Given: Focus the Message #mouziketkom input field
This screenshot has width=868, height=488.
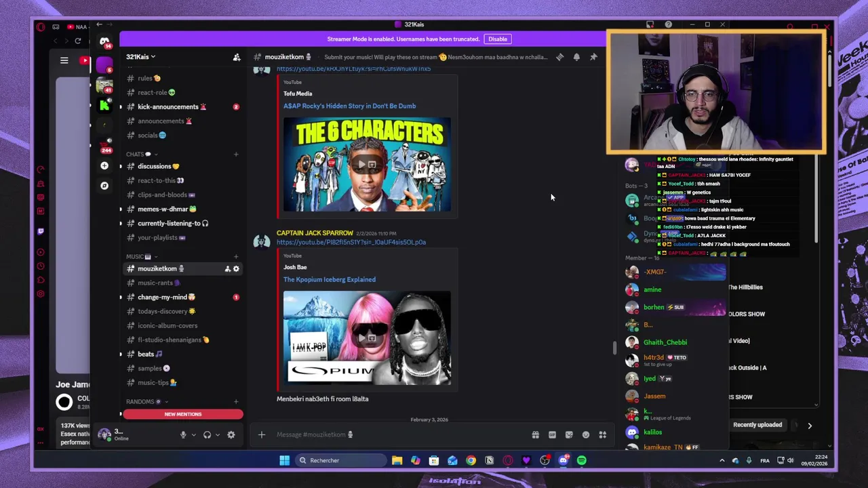Looking at the screenshot, I should point(400,434).
